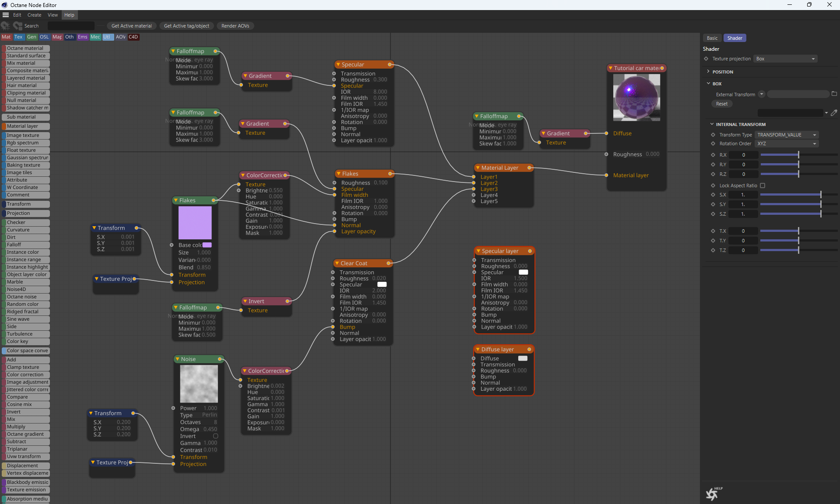Viewport: 840px width, 504px height.
Task: Click the Tutorial car material preview thumbnail
Action: [x=636, y=97]
